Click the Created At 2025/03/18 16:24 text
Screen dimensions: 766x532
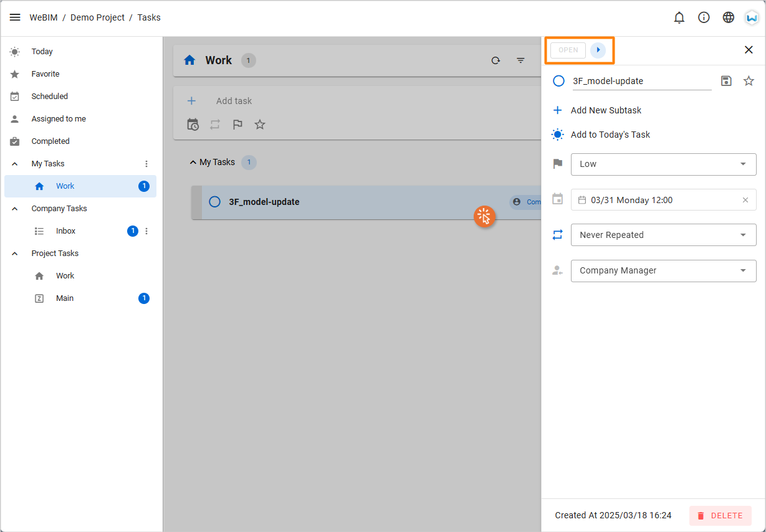(x=613, y=515)
